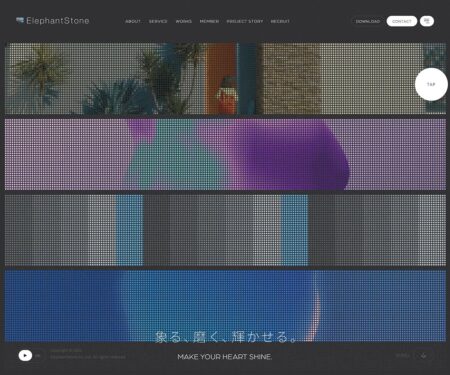Click the scroll down arrow icon

pos(423,356)
